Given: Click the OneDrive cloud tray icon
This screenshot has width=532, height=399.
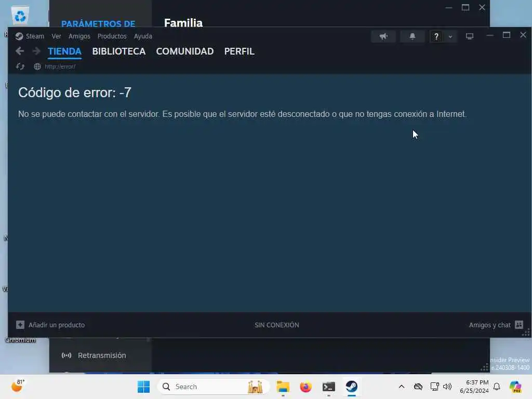Looking at the screenshot, I should 418,387.
